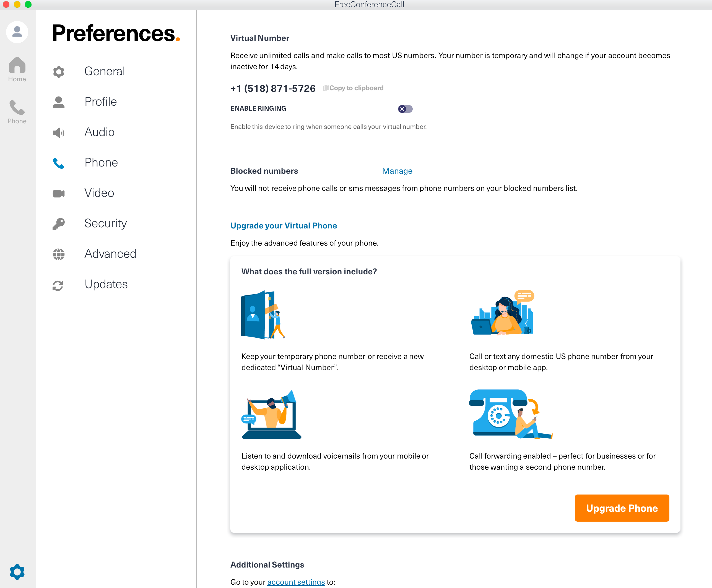Switch to the Security preferences section
The image size is (712, 588).
pos(105,223)
